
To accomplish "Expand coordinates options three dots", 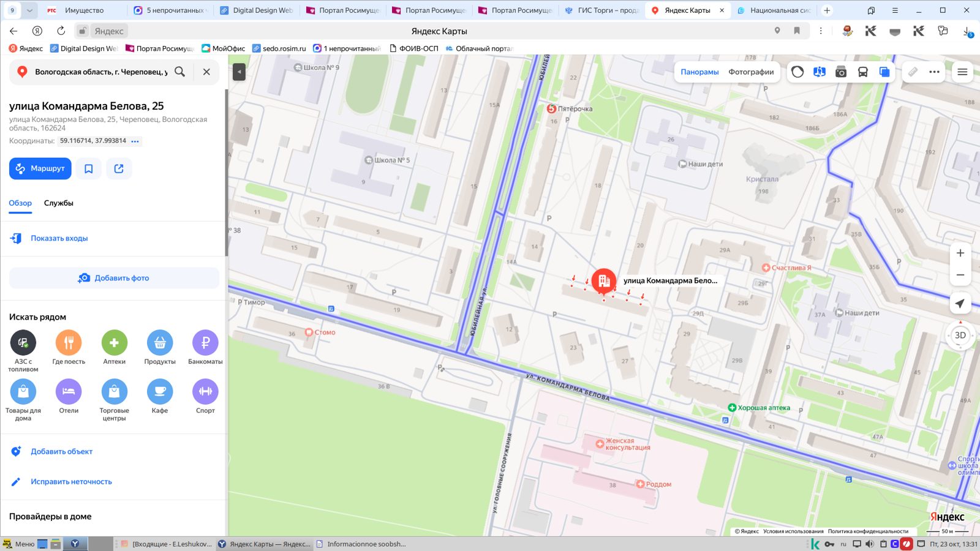I will tap(135, 141).
